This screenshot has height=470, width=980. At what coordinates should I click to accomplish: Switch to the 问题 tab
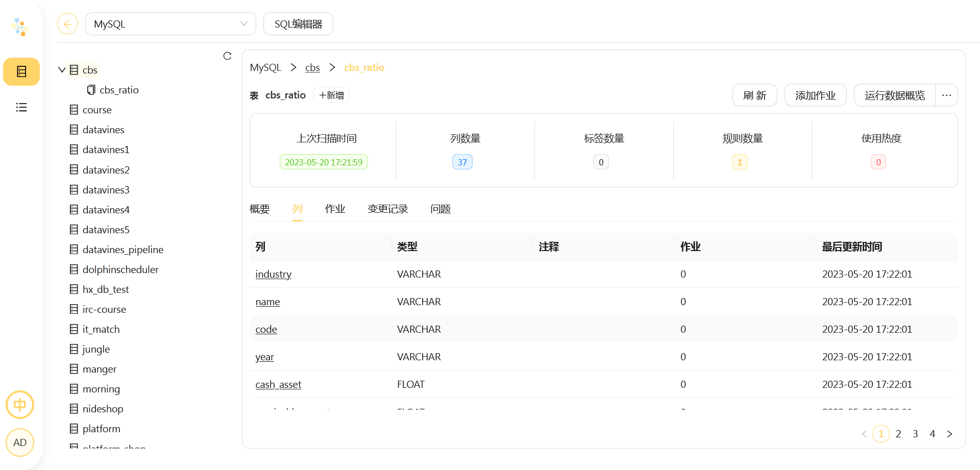pos(440,209)
